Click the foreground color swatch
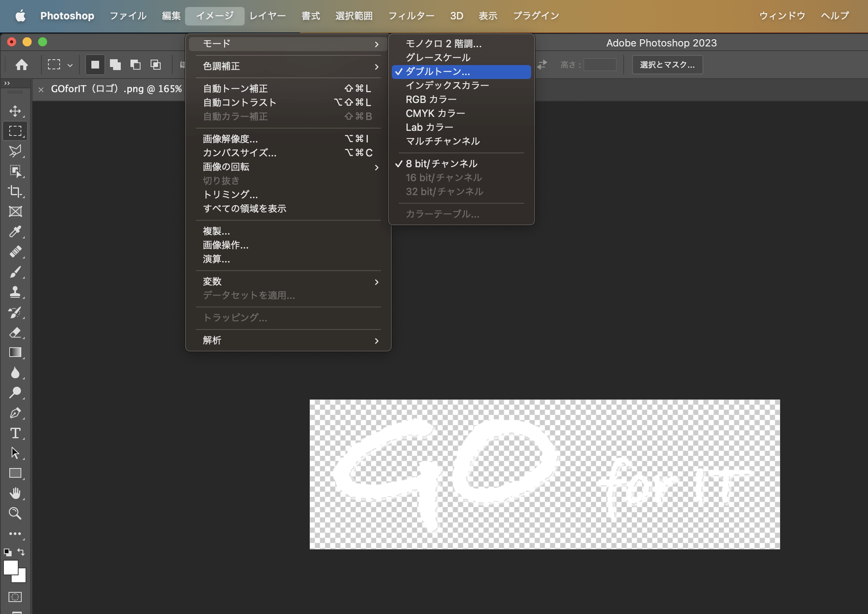Screen dimensions: 868x614 [x=10, y=568]
